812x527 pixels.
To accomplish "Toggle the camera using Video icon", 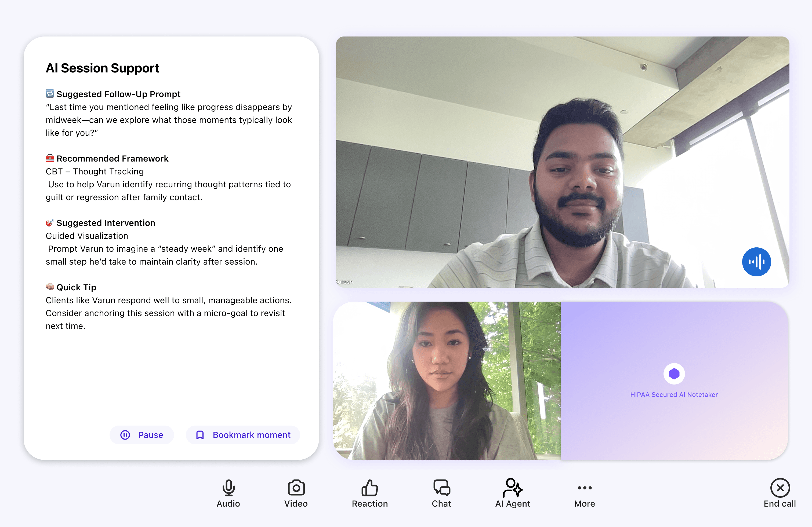I will (x=296, y=493).
